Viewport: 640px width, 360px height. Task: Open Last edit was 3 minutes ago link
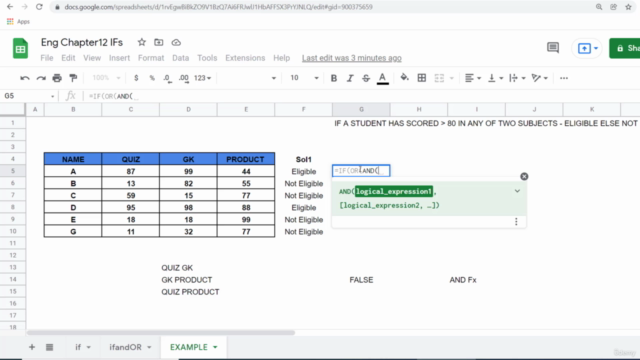click(x=351, y=58)
